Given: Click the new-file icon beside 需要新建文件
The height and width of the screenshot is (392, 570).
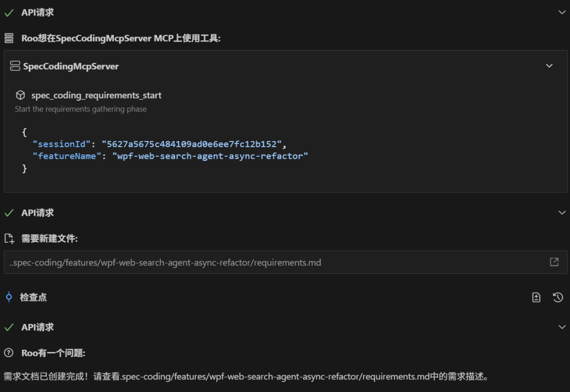Looking at the screenshot, I should point(9,238).
